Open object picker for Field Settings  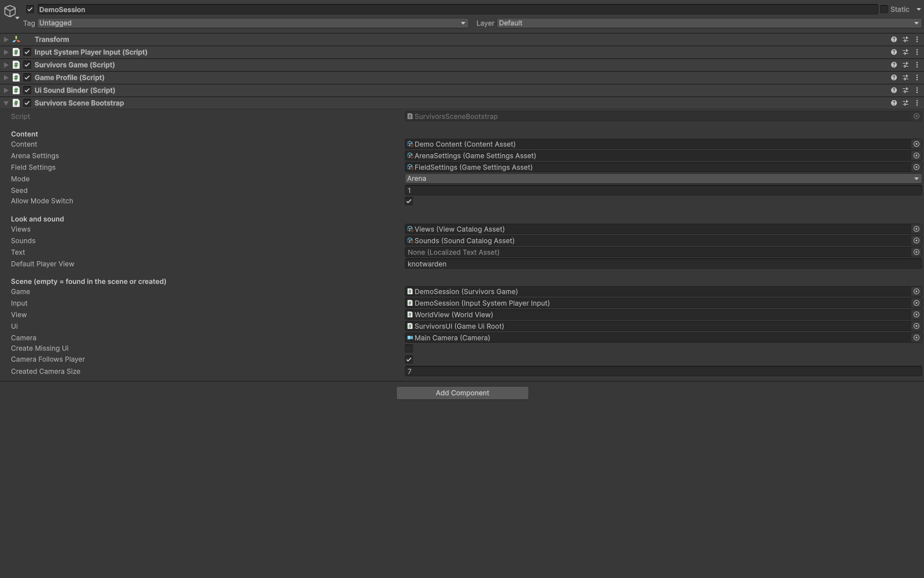(916, 167)
